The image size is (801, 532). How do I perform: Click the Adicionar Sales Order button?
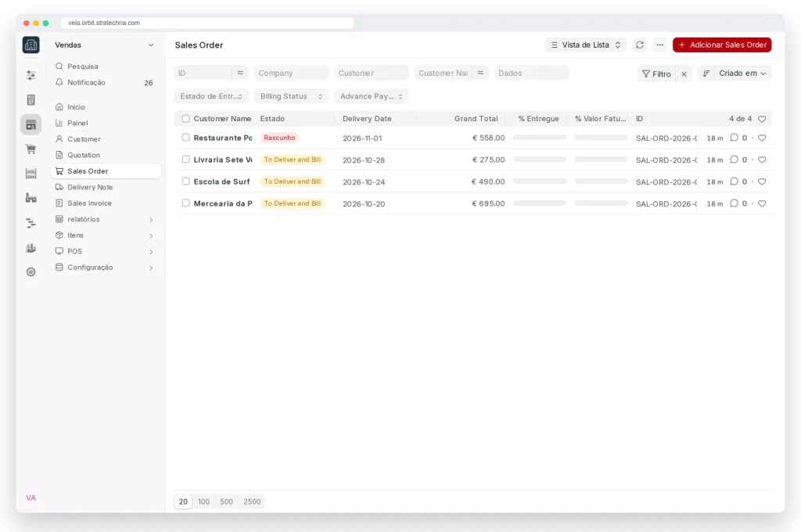tap(722, 45)
